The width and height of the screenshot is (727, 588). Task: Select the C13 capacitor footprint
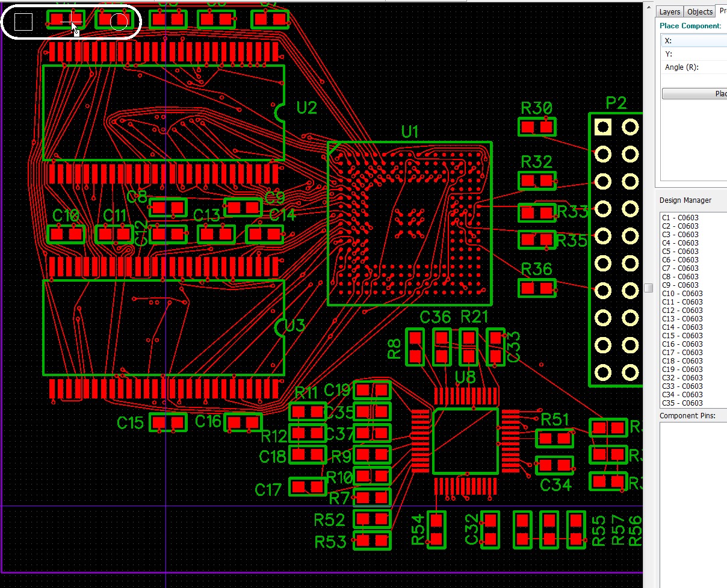pyautogui.click(x=217, y=234)
